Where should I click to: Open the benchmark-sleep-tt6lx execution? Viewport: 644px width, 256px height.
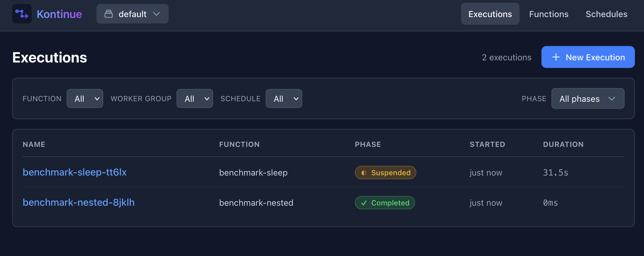pyautogui.click(x=75, y=172)
